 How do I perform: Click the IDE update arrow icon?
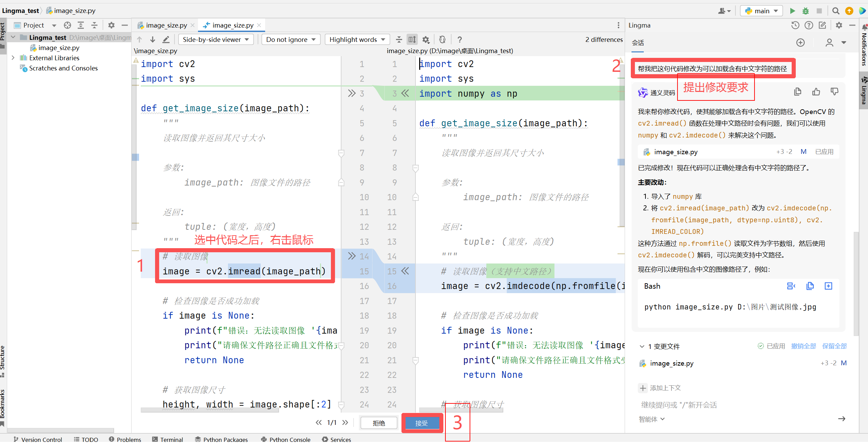(849, 11)
